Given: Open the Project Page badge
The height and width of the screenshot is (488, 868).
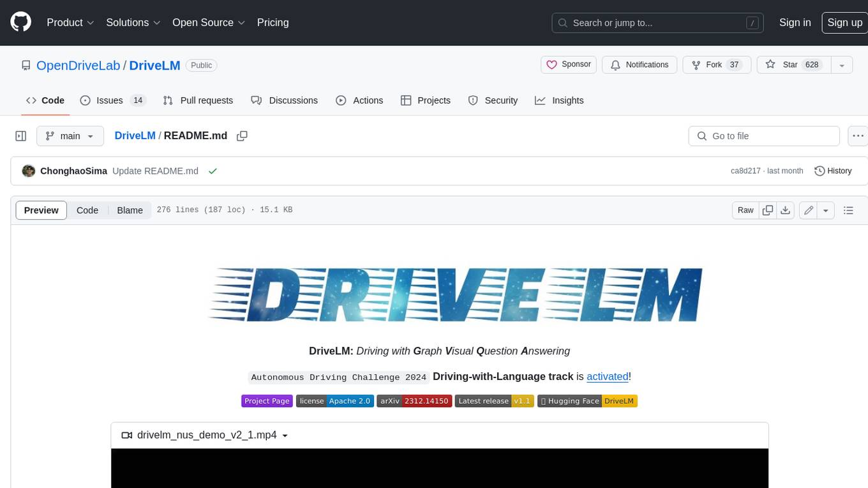Looking at the screenshot, I should [267, 401].
